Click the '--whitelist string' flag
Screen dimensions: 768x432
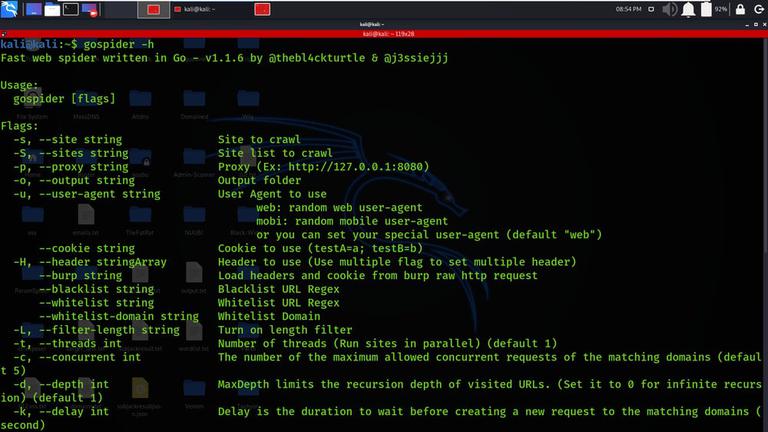click(x=96, y=303)
